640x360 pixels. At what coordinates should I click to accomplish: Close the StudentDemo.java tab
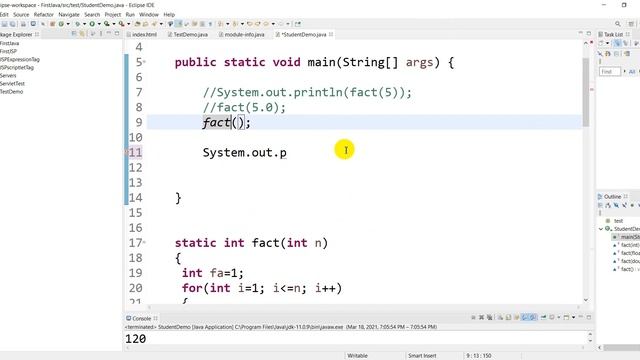pos(331,34)
